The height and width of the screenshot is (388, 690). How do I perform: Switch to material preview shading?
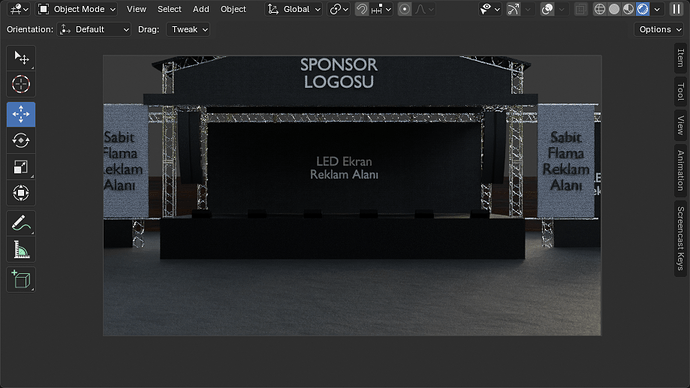tap(628, 9)
